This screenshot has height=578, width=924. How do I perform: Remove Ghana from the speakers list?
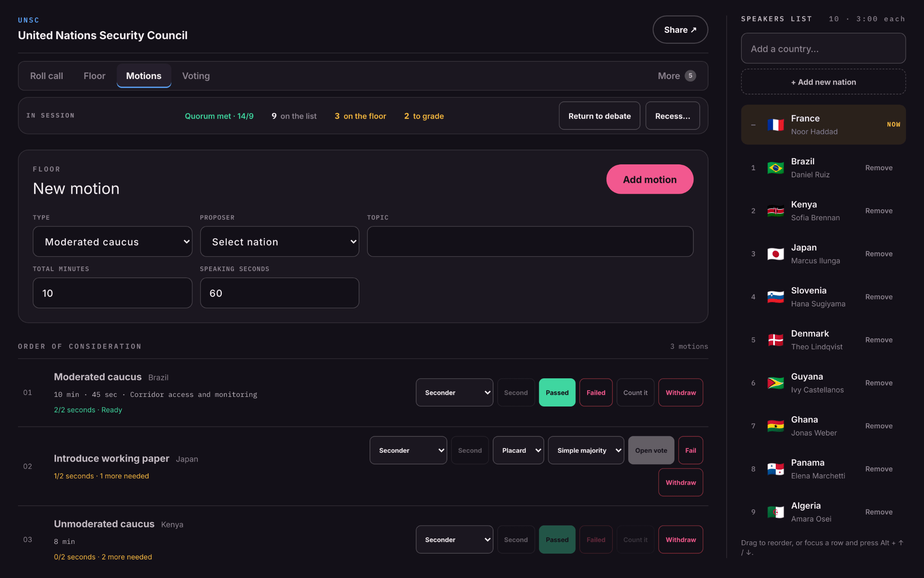point(879,426)
